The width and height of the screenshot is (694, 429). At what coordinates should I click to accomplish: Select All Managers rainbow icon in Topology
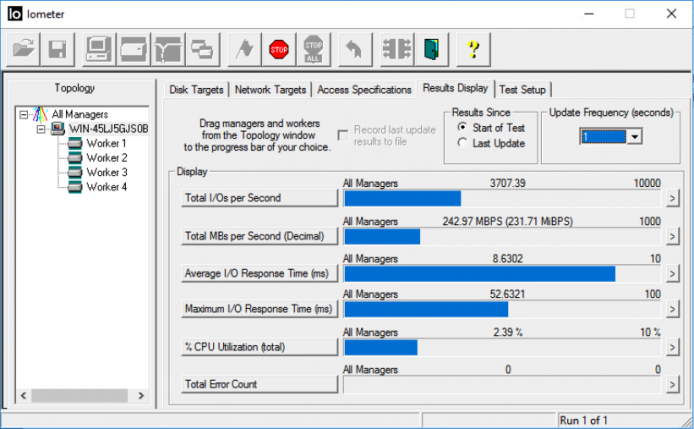pyautogui.click(x=40, y=114)
